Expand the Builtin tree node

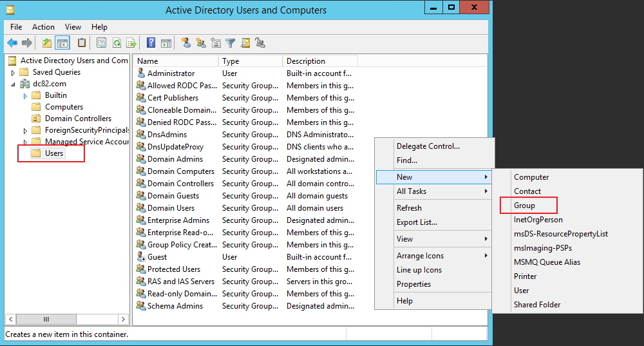point(25,96)
